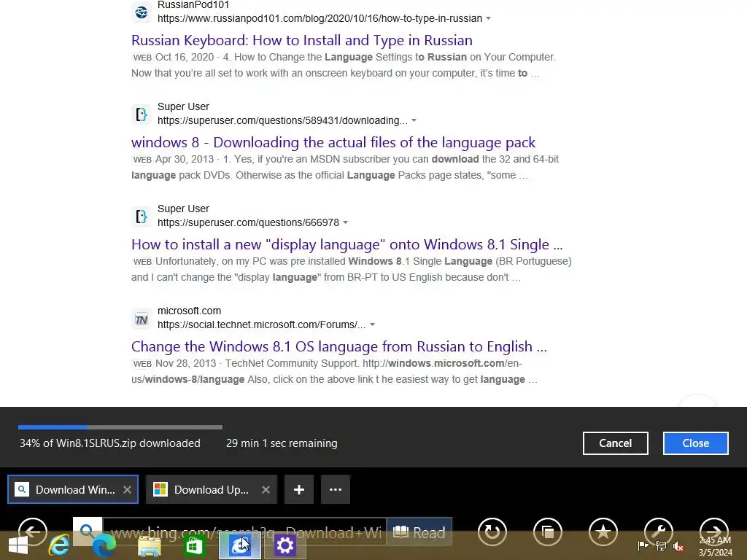Launch Internet Explorer from taskbar
The width and height of the screenshot is (747, 560).
60,545
